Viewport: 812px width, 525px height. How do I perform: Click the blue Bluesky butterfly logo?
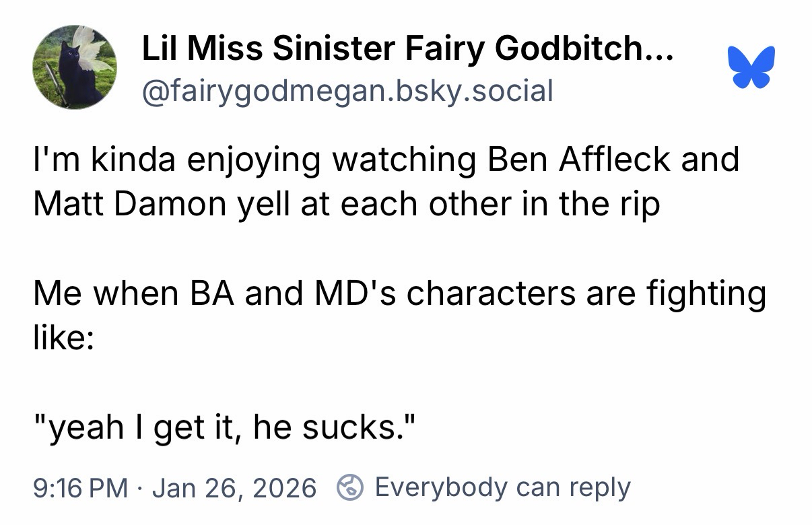click(x=751, y=67)
